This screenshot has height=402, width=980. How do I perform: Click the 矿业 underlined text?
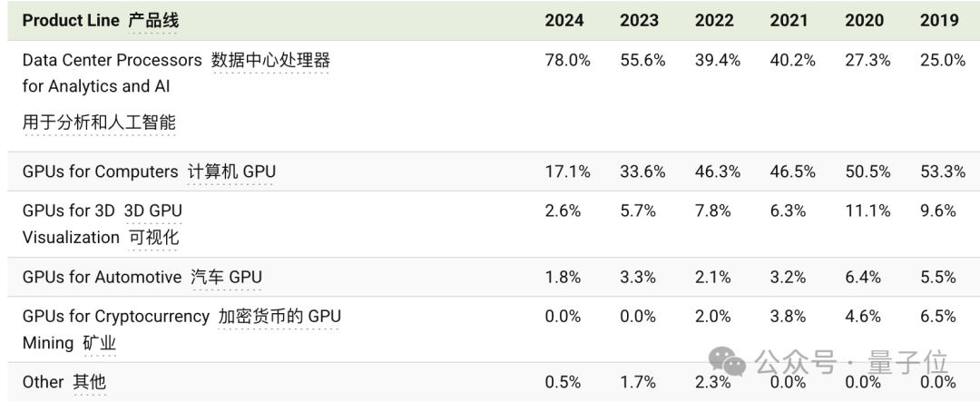point(99,343)
